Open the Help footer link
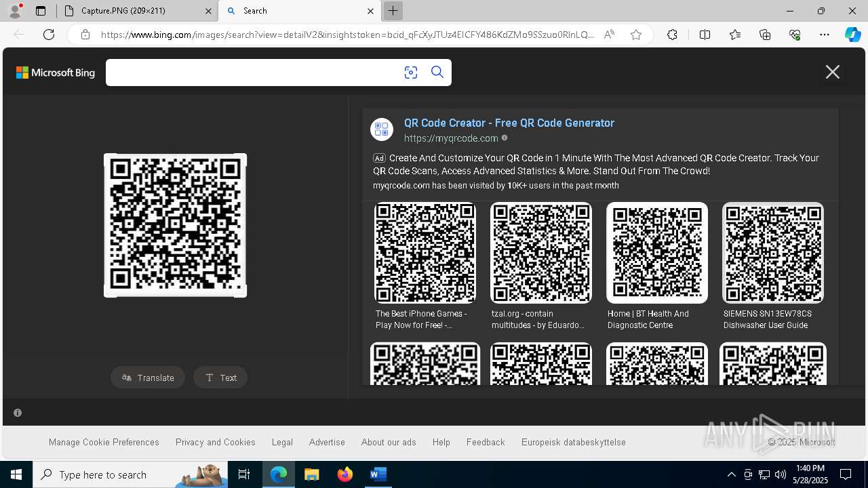Image resolution: width=868 pixels, height=488 pixels. pyautogui.click(x=441, y=442)
